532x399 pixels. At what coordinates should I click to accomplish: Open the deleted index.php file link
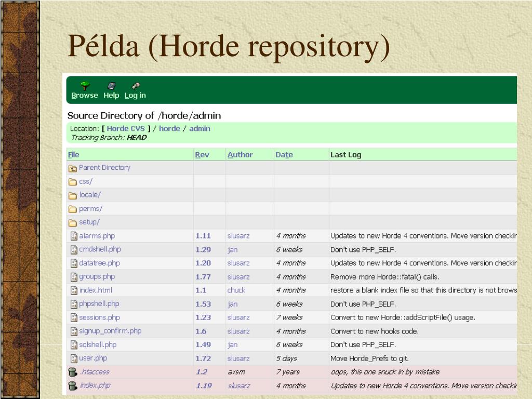click(95, 385)
